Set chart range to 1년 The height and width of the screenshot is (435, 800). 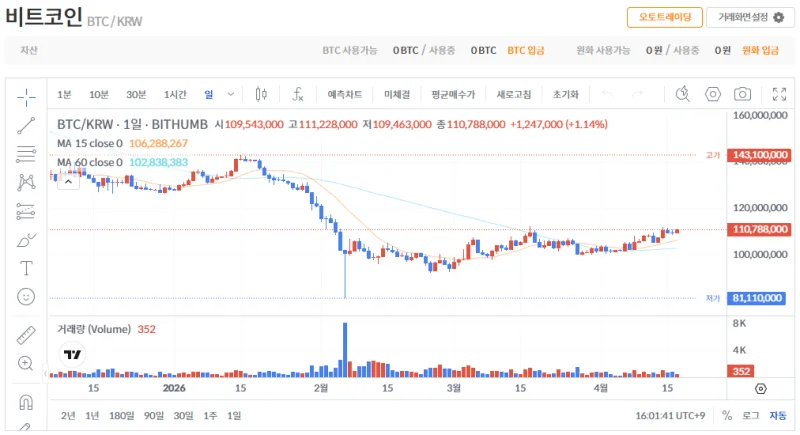tap(92, 416)
